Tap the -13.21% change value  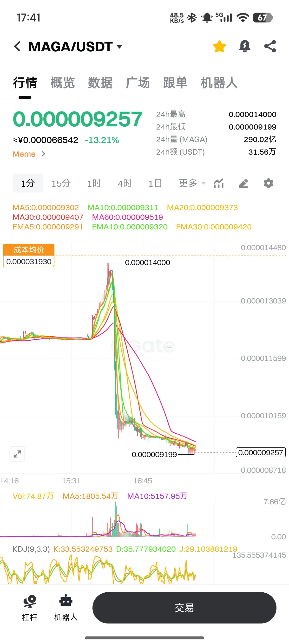pos(102,140)
